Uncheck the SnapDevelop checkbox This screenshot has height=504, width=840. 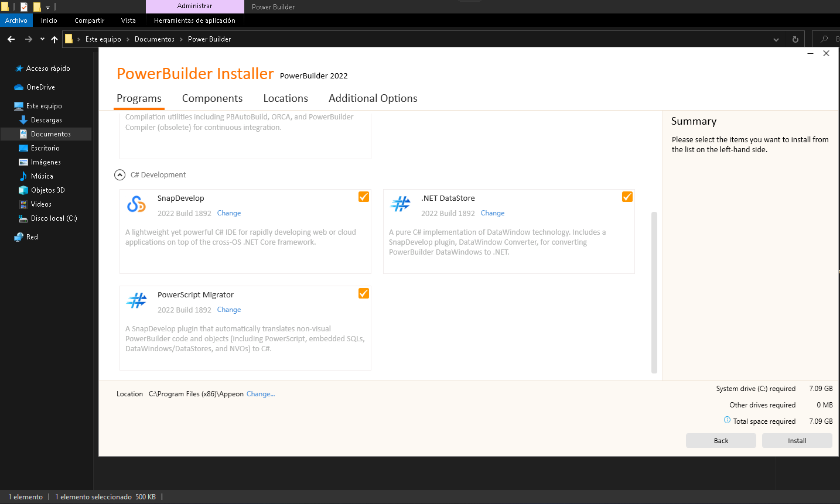[364, 197]
